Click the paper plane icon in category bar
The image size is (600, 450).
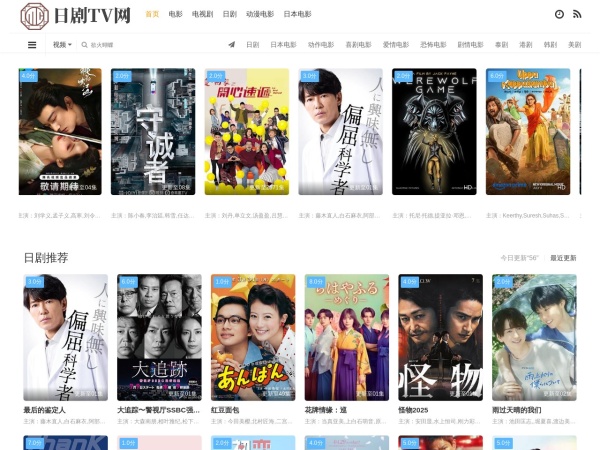(x=232, y=45)
